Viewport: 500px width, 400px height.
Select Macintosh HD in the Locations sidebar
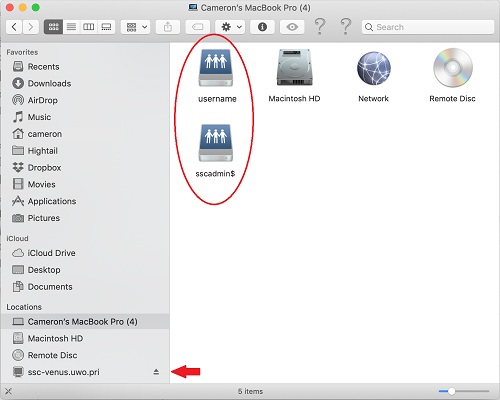pos(85,338)
